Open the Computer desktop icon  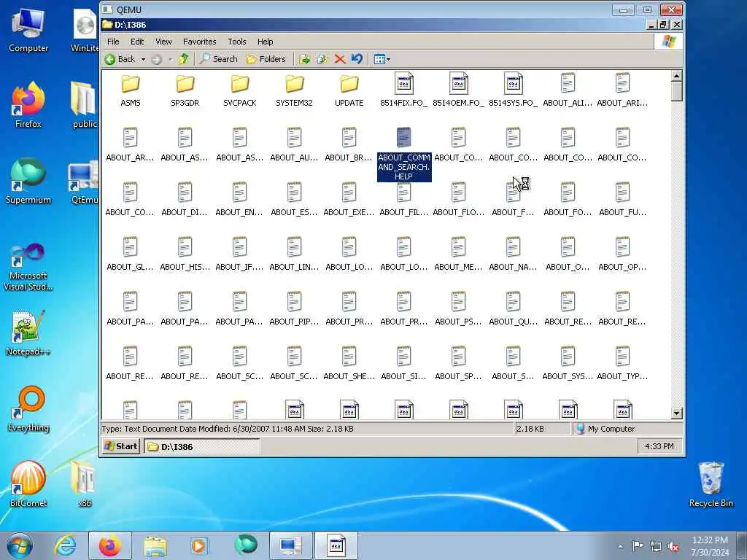tap(28, 31)
